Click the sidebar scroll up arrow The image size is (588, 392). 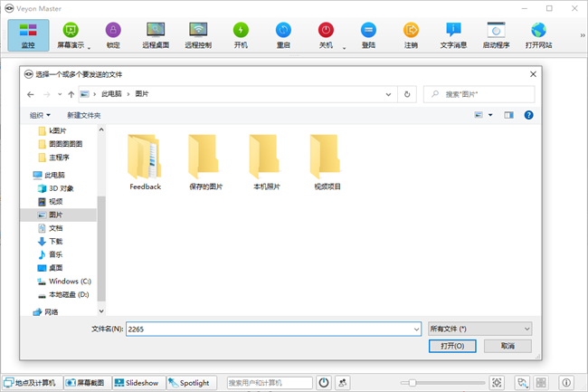[101, 129]
